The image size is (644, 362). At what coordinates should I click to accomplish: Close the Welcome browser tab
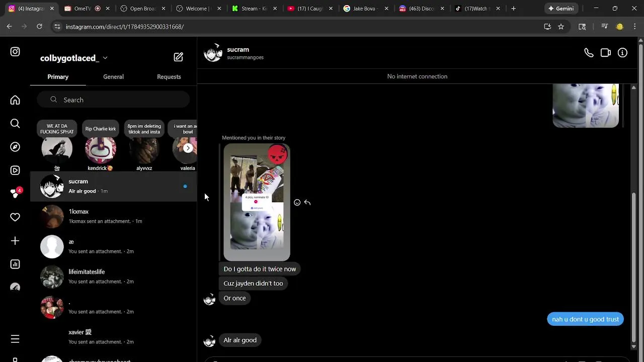click(219, 9)
